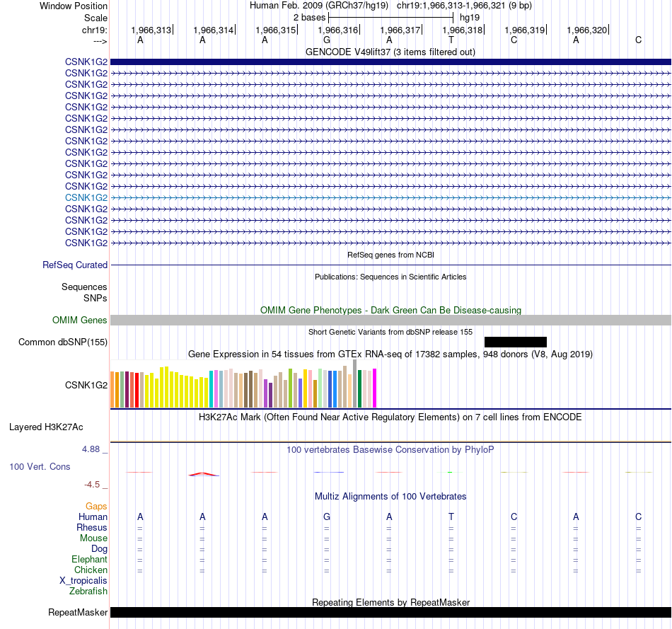
Task: Click the Sequences track label
Action: click(x=84, y=287)
